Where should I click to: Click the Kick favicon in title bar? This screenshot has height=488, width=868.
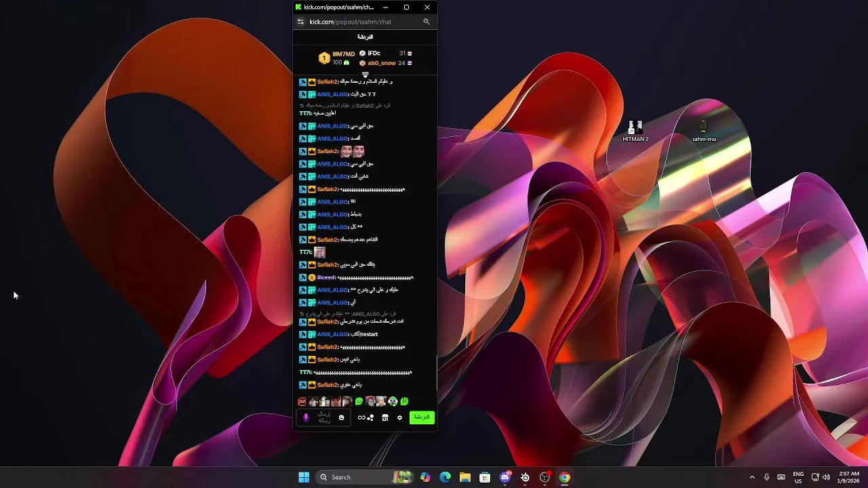pyautogui.click(x=298, y=7)
